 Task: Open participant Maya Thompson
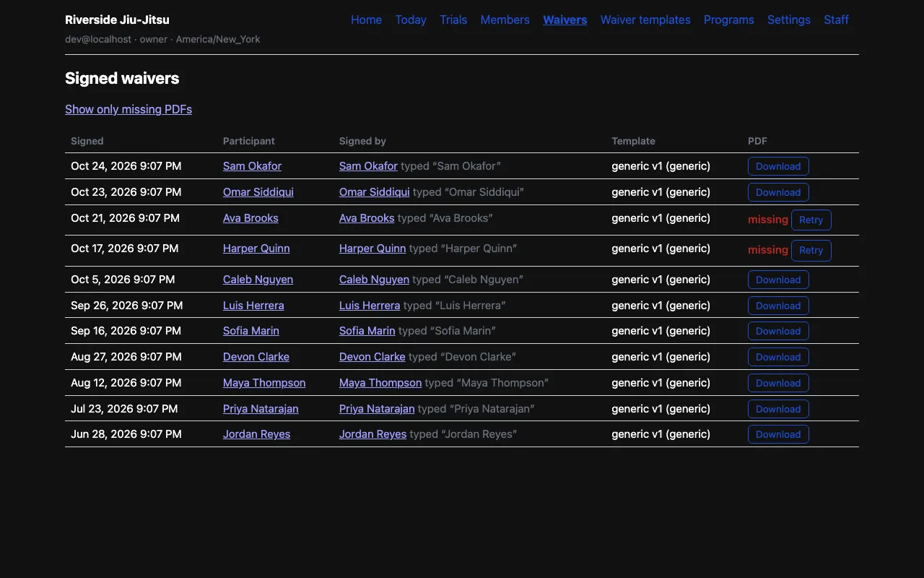pos(264,383)
